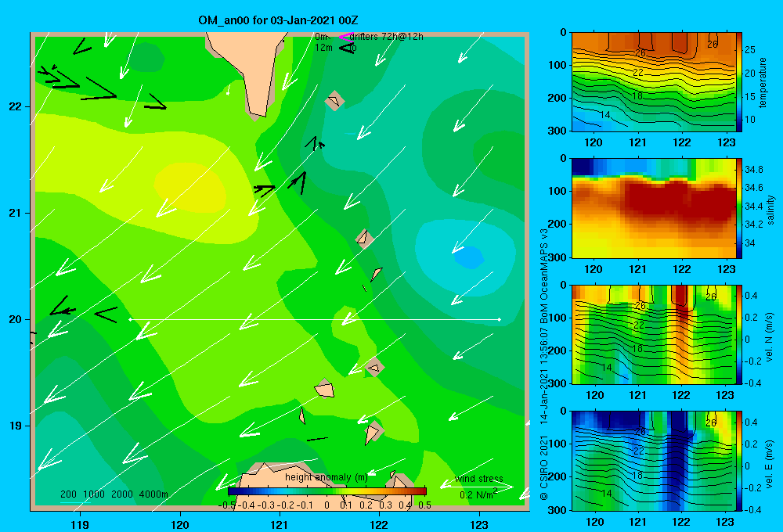
Task: Click longitude tick label 121 on map axis
Action: tap(280, 524)
